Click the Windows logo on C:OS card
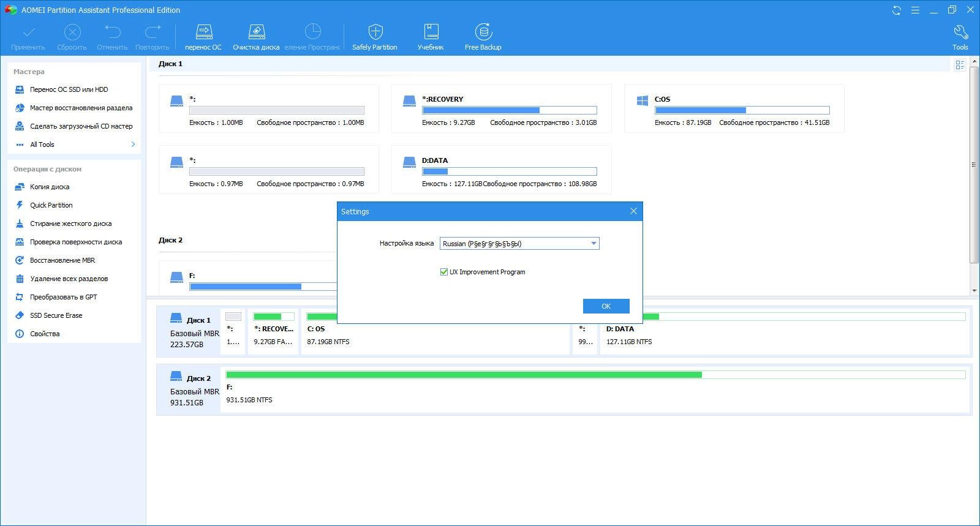 (642, 101)
